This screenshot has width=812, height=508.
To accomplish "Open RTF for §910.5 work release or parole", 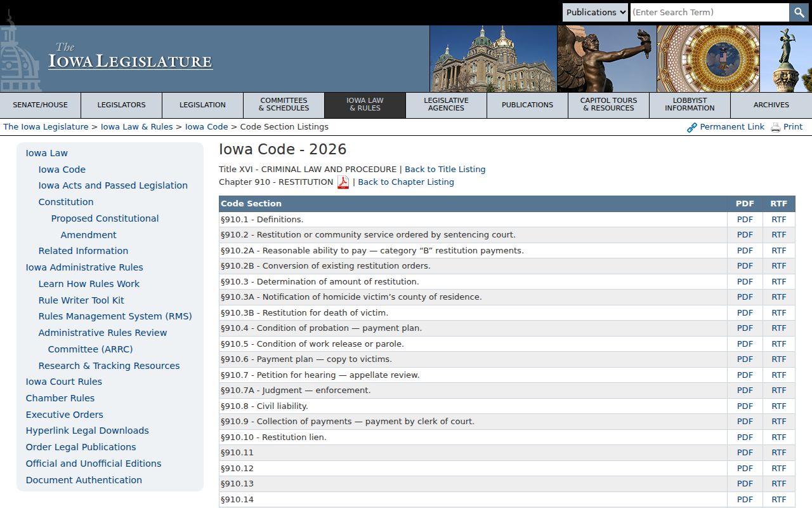I will tap(778, 344).
